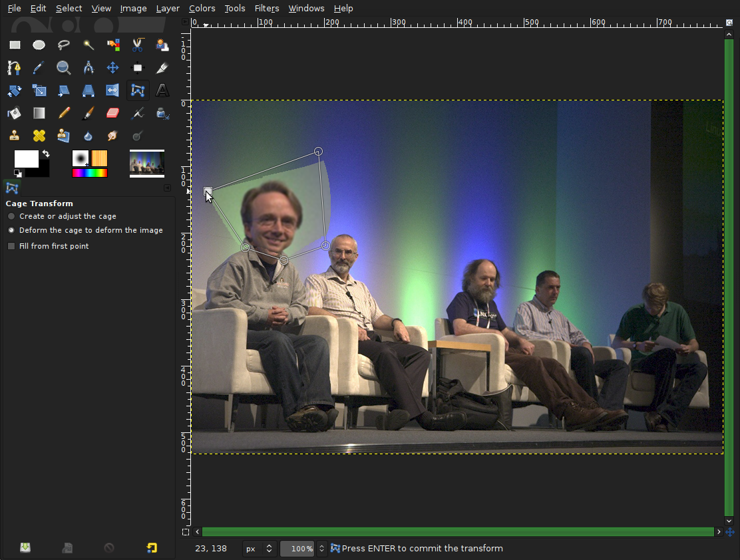Select 'Deform the cage to deform the image'
This screenshot has height=560, width=740.
point(11,230)
